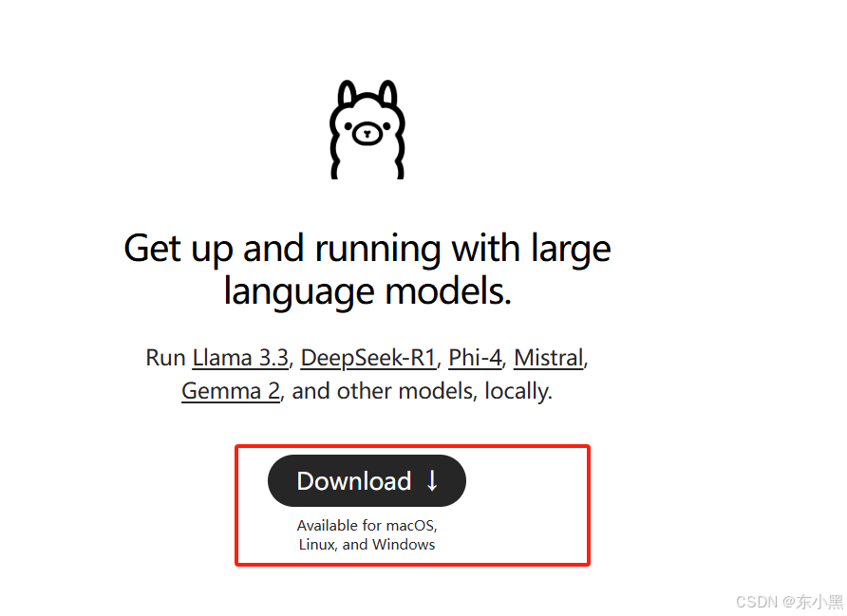Visit the Mistral model link
The image size is (847, 616).
[x=549, y=358]
